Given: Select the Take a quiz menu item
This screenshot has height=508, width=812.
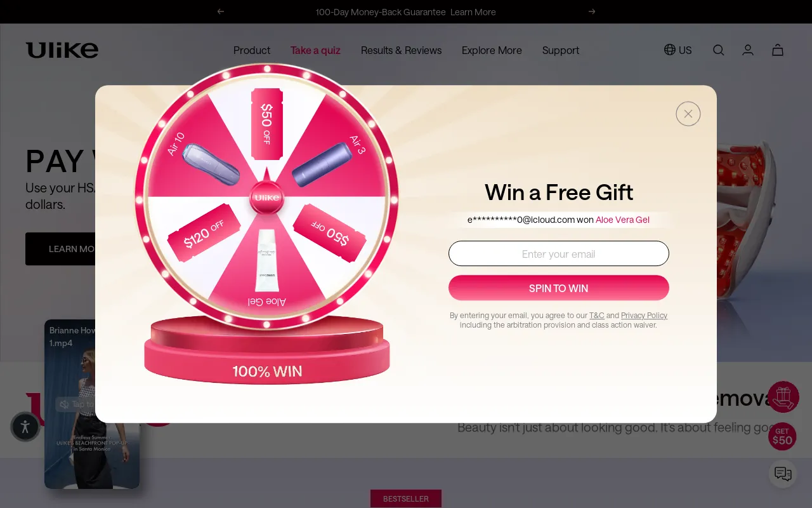Looking at the screenshot, I should click(x=315, y=50).
